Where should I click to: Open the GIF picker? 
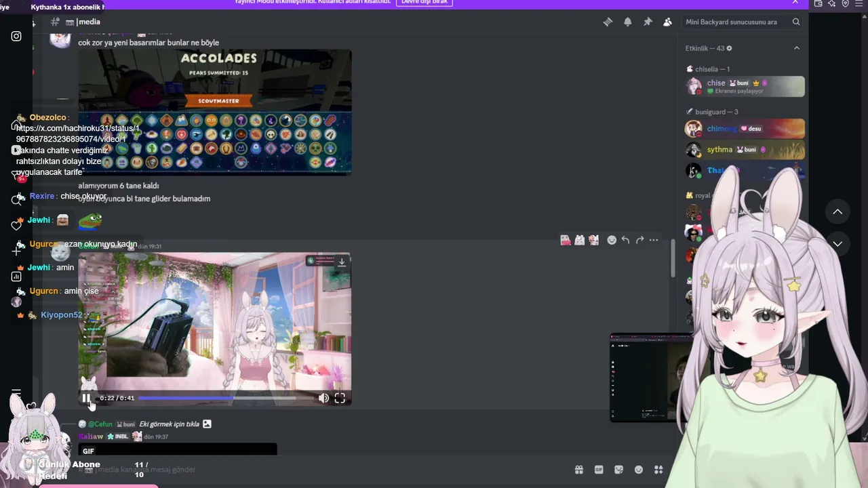point(599,470)
